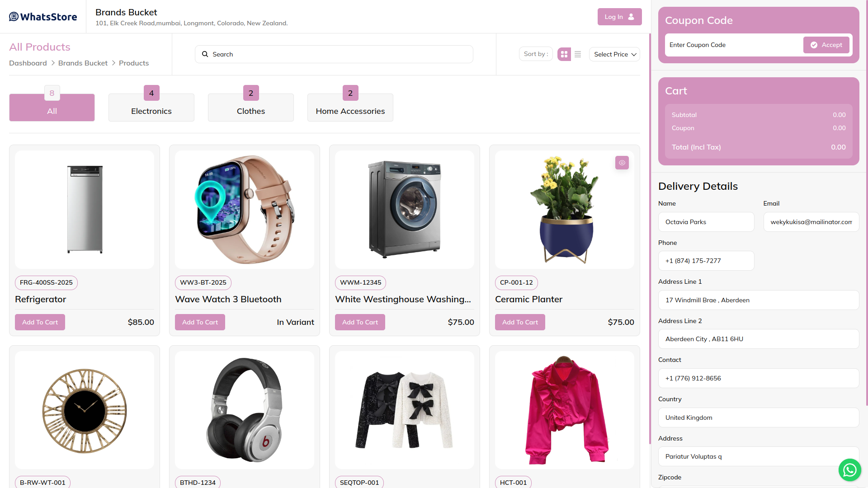
Task: Switch to list view layout
Action: point(578,54)
